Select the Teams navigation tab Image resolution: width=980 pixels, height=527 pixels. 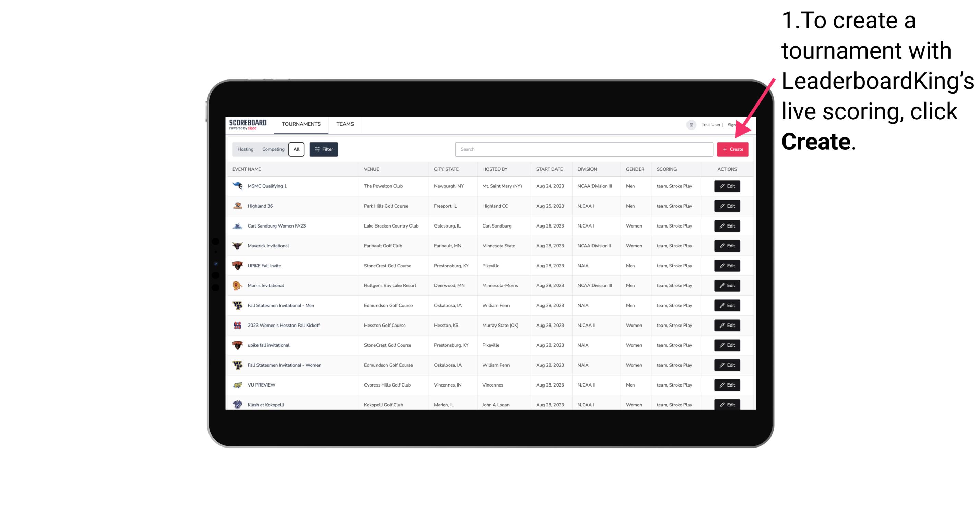345,125
